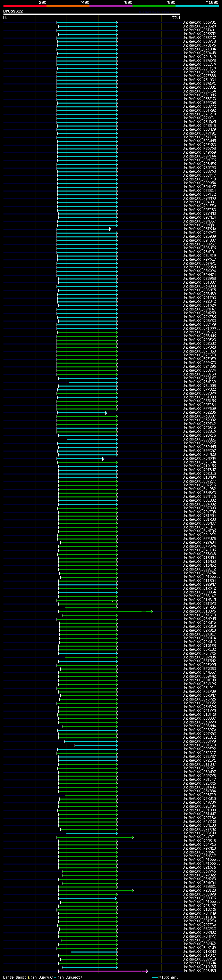Screen dimensions: 222x980
Task: Select hit label UniRef100_A9PI44
Action: [x=199, y=156]
